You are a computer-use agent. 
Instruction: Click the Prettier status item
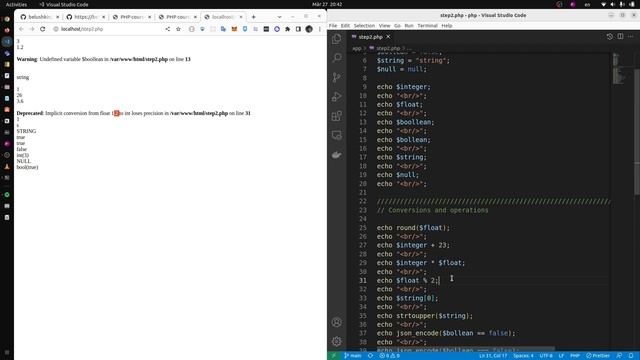598,356
